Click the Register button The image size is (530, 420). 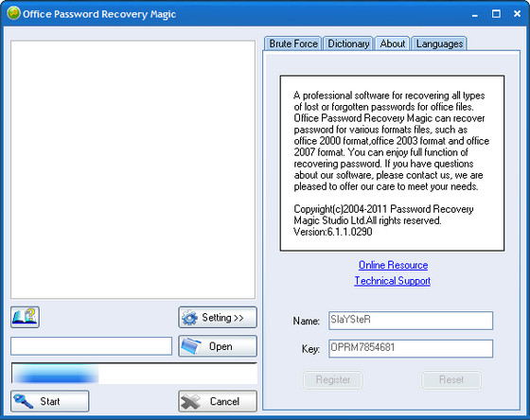[333, 379]
